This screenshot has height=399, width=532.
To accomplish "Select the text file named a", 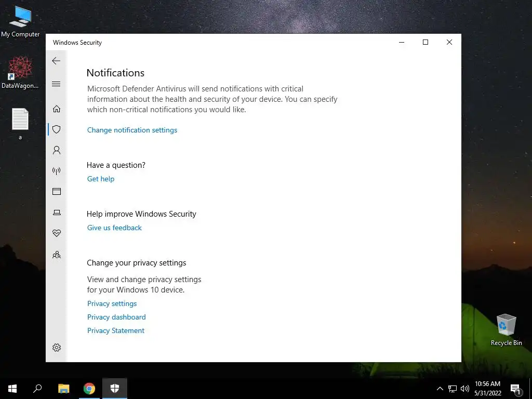I will (x=20, y=124).
